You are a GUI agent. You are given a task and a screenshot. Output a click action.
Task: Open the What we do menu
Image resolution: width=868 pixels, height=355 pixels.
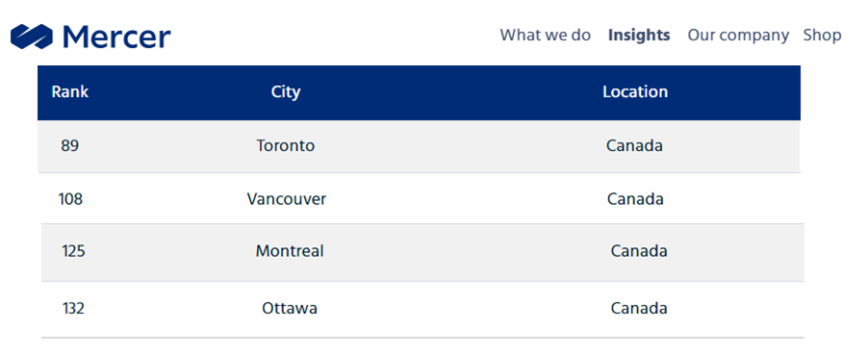tap(546, 35)
